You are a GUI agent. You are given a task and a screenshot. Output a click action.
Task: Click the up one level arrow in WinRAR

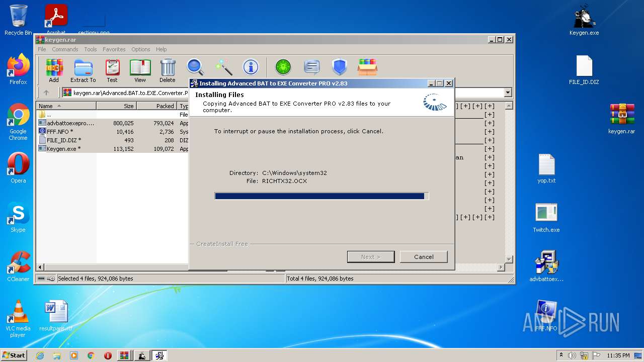pos(46,93)
